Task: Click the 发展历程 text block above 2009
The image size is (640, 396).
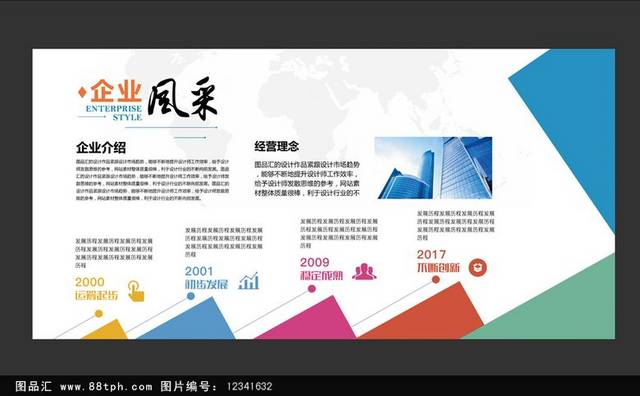Action: coord(339,233)
